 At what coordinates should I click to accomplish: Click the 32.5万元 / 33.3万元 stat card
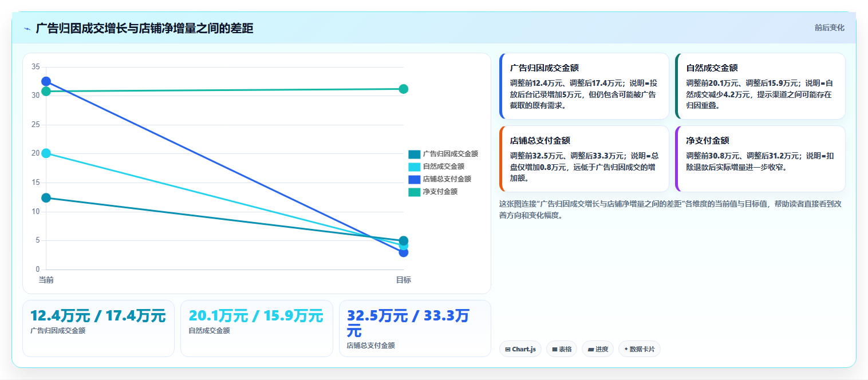[x=415, y=328]
